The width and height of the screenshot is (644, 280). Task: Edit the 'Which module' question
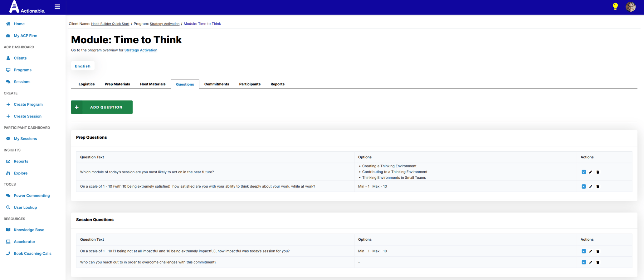coord(590,172)
